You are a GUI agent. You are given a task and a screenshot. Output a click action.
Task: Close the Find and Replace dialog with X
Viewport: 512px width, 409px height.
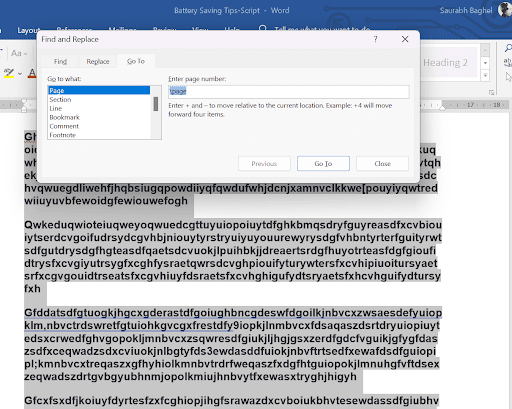click(405, 39)
